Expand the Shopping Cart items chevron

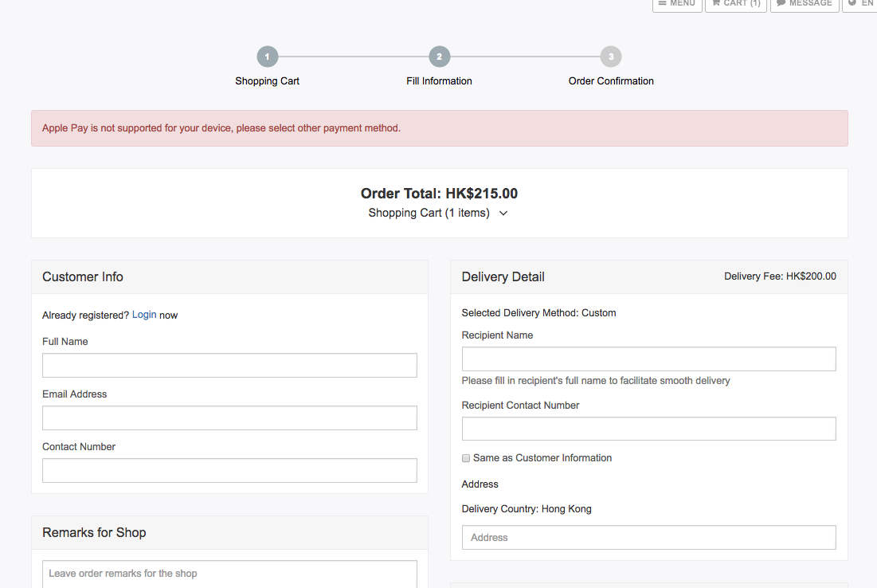pos(503,214)
